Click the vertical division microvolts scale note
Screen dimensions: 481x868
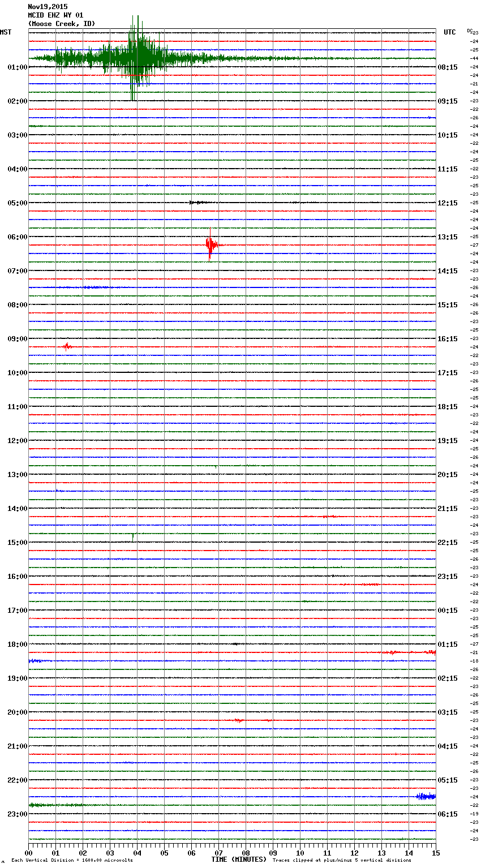pos(72,861)
